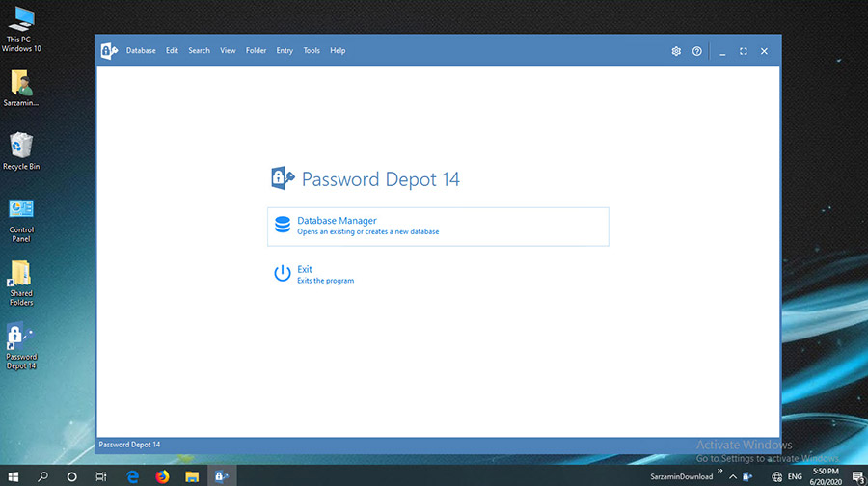The width and height of the screenshot is (868, 486).
Task: Select the Password Depot 14 desktop shortcut
Action: [x=21, y=346]
